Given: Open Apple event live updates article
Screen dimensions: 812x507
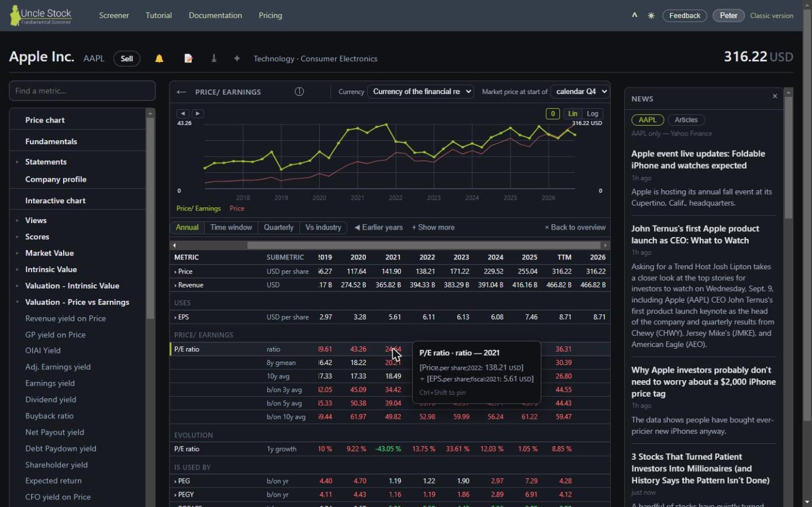Looking at the screenshot, I should (698, 159).
